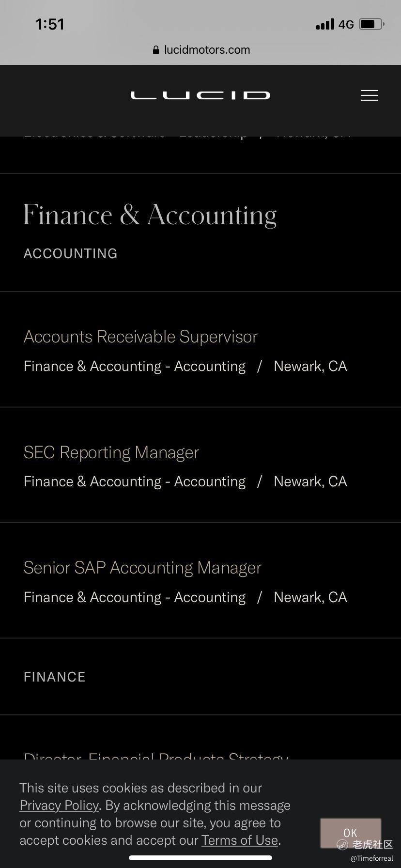Open the Privacy Policy link
Screen dimensions: 401x868
59,806
